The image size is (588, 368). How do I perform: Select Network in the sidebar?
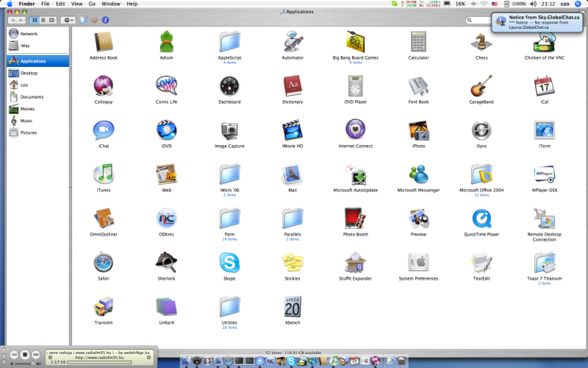coord(38,33)
